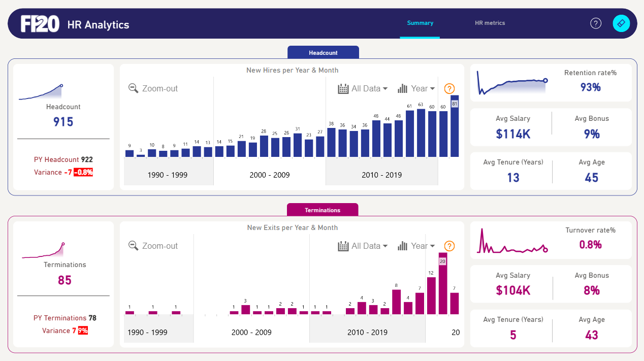Image resolution: width=644 pixels, height=361 pixels.
Task: Click the PY Terminations 78 text
Action: point(65,318)
